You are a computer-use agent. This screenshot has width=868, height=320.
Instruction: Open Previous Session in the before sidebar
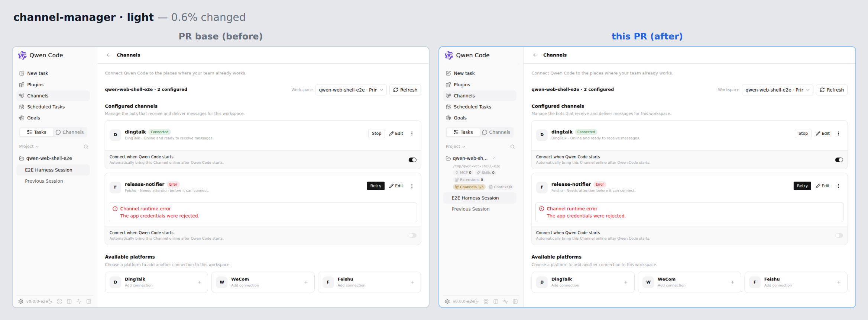pos(53,181)
